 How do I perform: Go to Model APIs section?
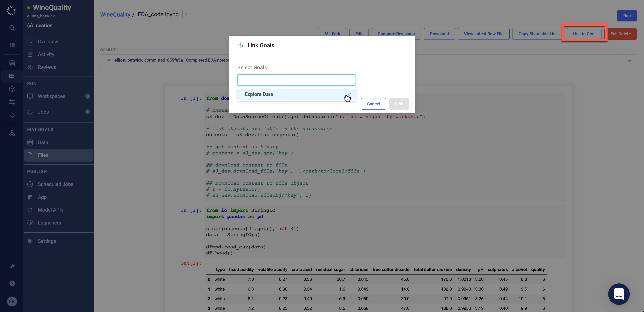pos(50,210)
